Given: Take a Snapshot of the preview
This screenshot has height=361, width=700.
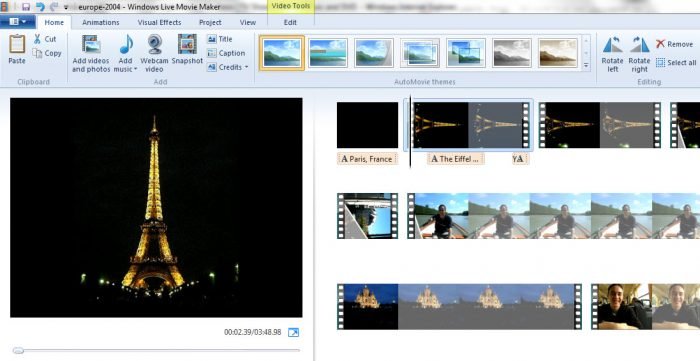Looking at the screenshot, I should 187,44.
